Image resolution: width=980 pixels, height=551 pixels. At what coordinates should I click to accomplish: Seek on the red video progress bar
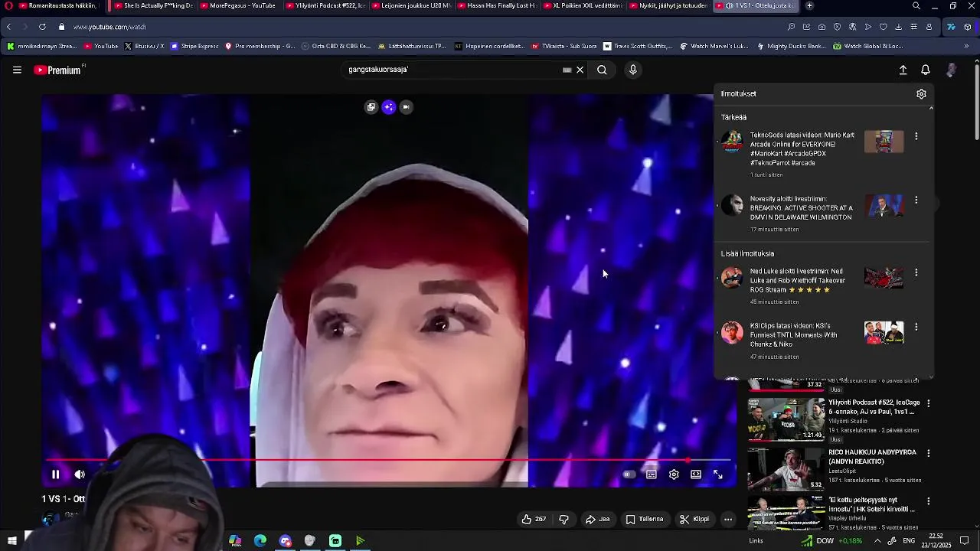tap(389, 461)
